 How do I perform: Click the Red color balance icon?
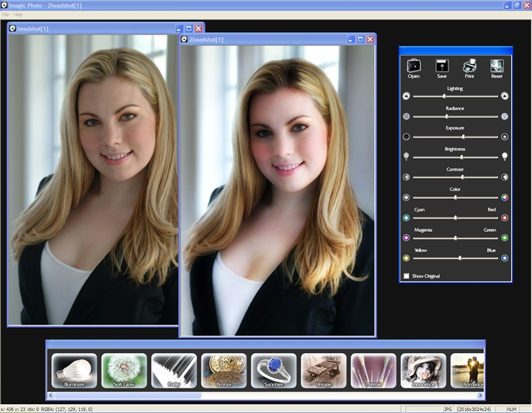pyautogui.click(x=504, y=218)
